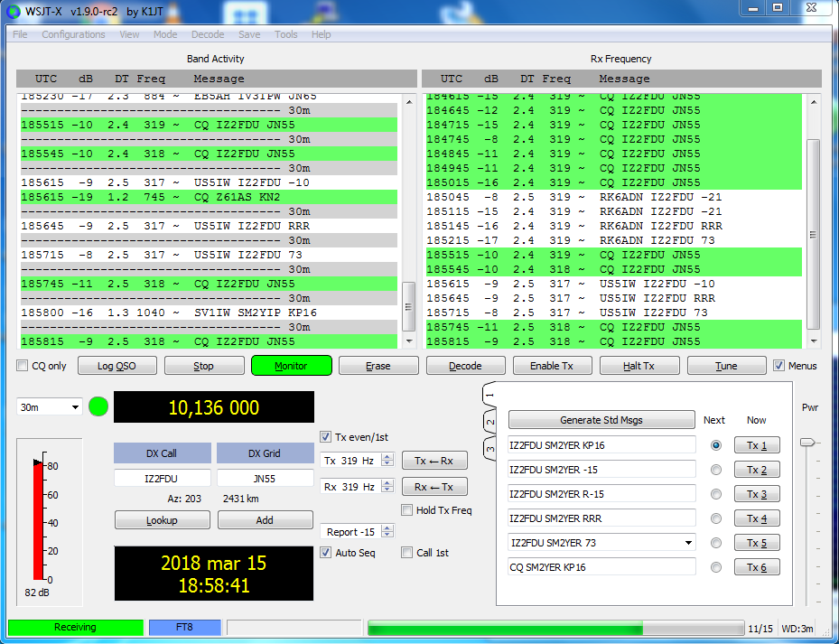The height and width of the screenshot is (644, 839).
Task: Select Next radio for Tx 5 message
Action: 716,543
